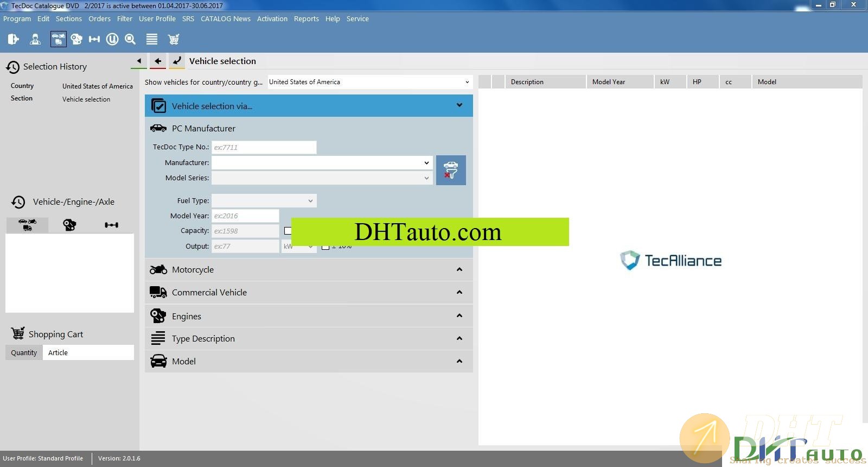Screen dimensions: 868x467
Task: Open the Sections menu
Action: point(69,18)
